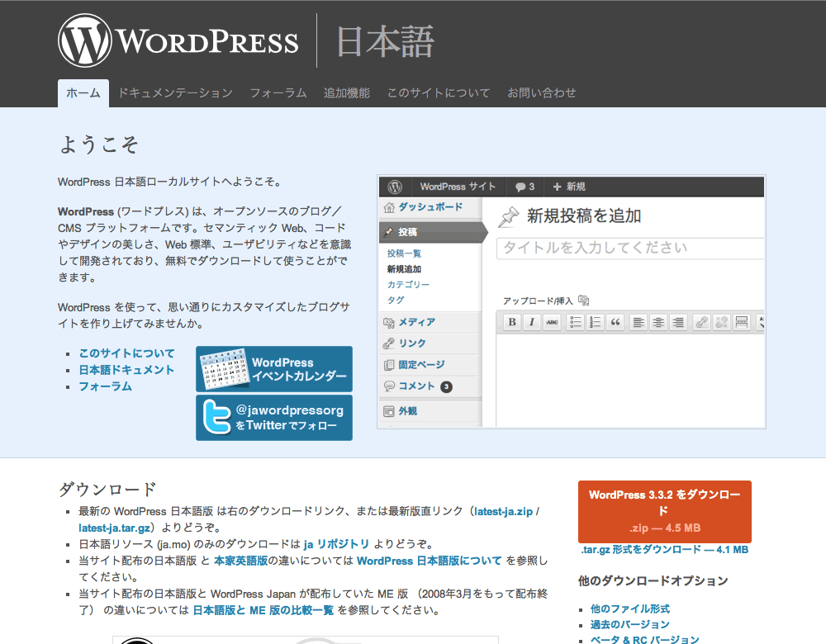Open the 日本語ドキュメント link

point(126,370)
